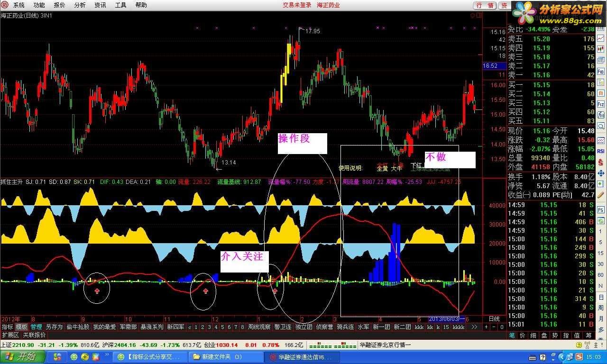
Task: Click the program logo icon in menu bar
Action: point(4,5)
